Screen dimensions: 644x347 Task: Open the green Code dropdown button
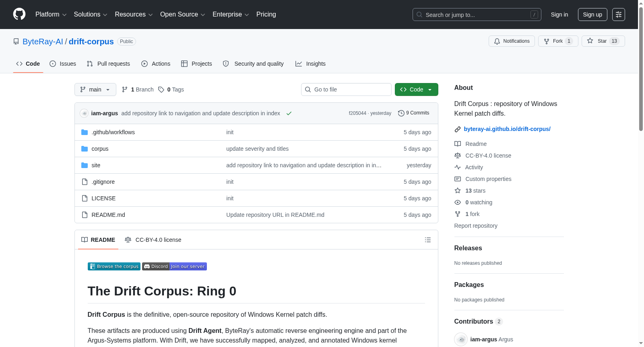(417, 89)
